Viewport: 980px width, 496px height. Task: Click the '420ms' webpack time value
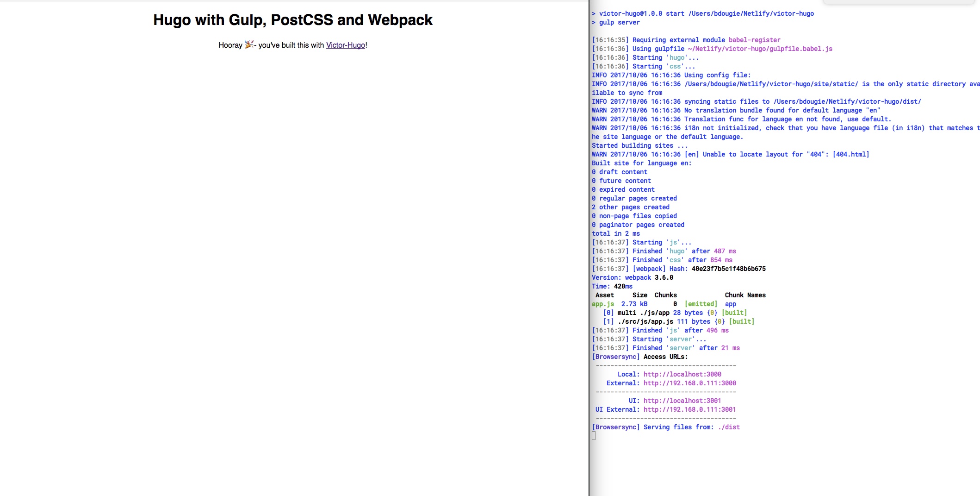click(x=623, y=286)
